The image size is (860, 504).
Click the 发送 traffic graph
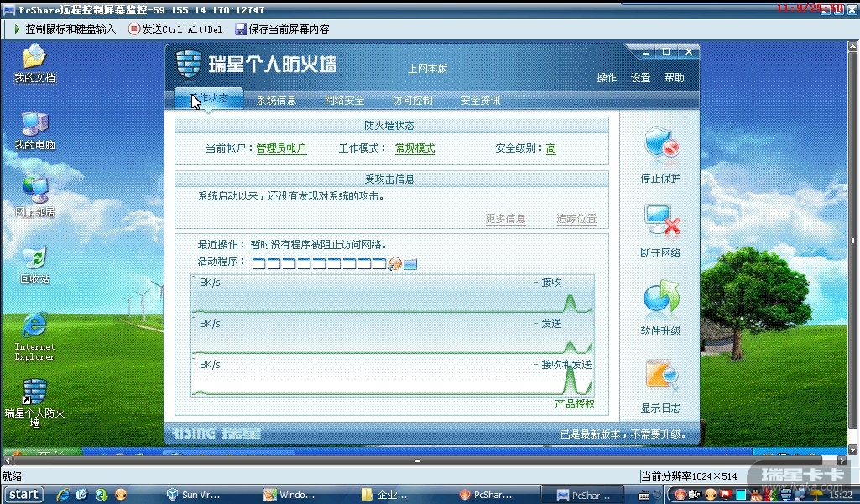pyautogui.click(x=392, y=335)
